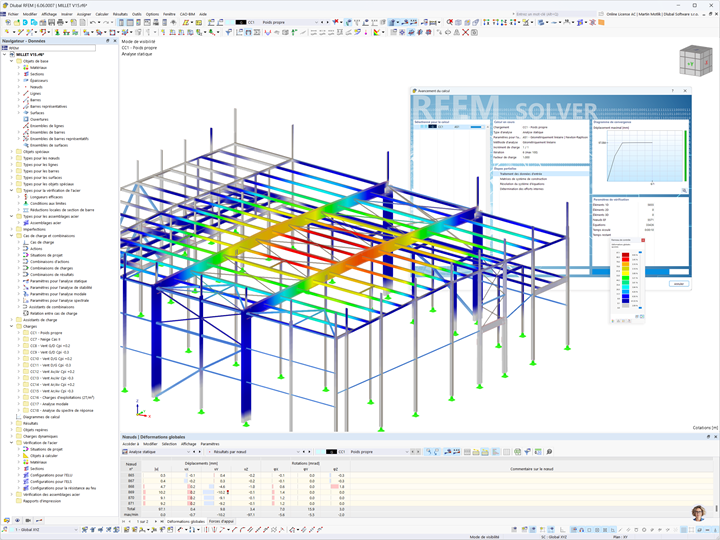The height and width of the screenshot is (540, 720).
Task: Select CC7 - Neige Cas II tree item
Action: tap(45, 339)
